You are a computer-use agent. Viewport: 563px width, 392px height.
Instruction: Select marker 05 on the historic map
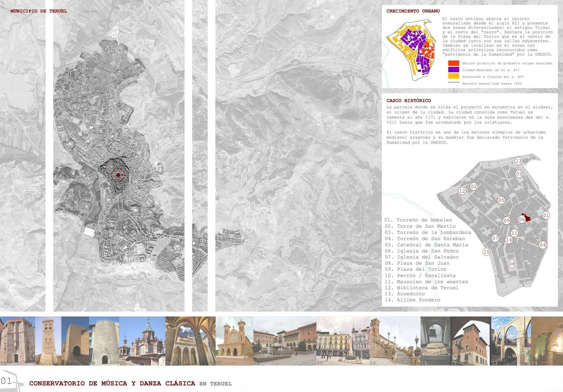pos(501,200)
